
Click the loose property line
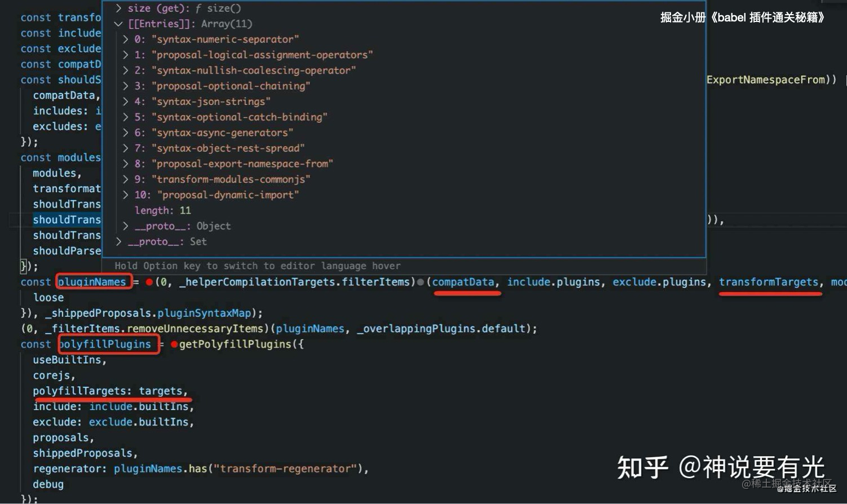48,298
